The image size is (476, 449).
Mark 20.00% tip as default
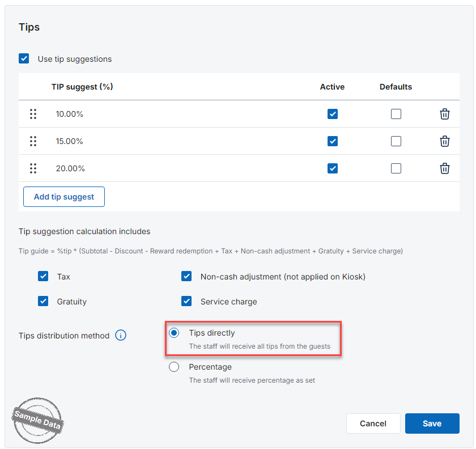(396, 168)
